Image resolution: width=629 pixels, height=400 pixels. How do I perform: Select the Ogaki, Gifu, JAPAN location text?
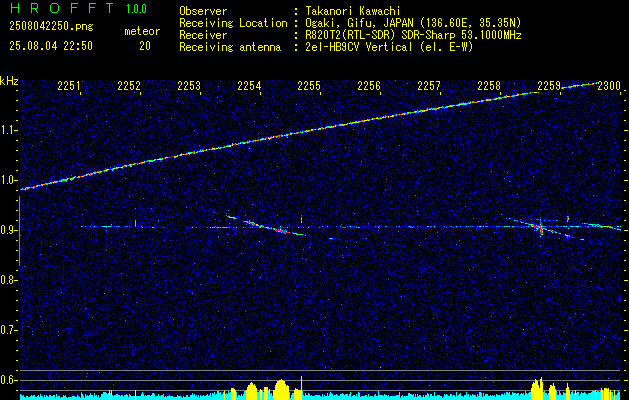[412, 23]
